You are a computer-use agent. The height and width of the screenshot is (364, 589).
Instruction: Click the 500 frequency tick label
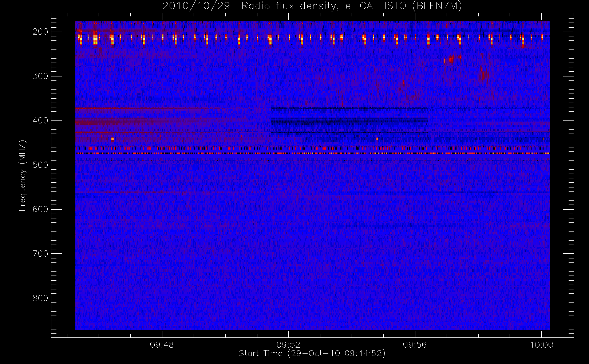tap(40, 165)
